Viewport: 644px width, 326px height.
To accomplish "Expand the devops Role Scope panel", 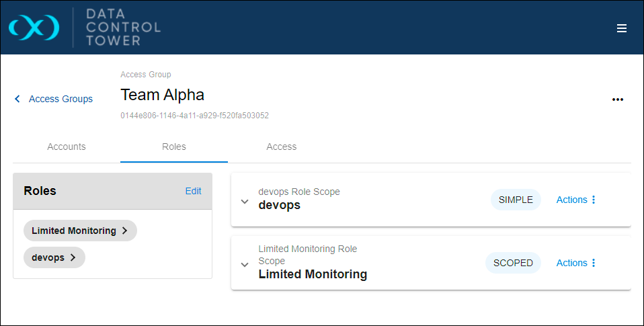I will [245, 202].
